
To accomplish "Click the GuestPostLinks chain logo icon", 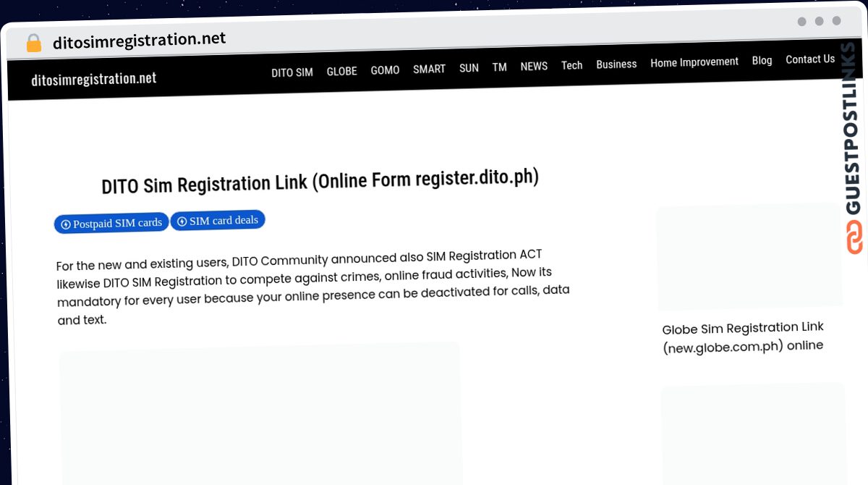I will point(854,238).
